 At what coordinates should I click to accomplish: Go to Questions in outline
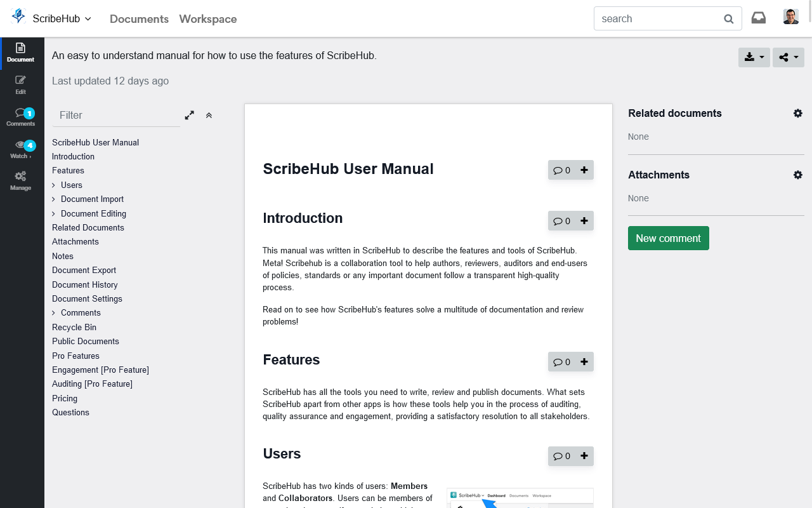70,412
